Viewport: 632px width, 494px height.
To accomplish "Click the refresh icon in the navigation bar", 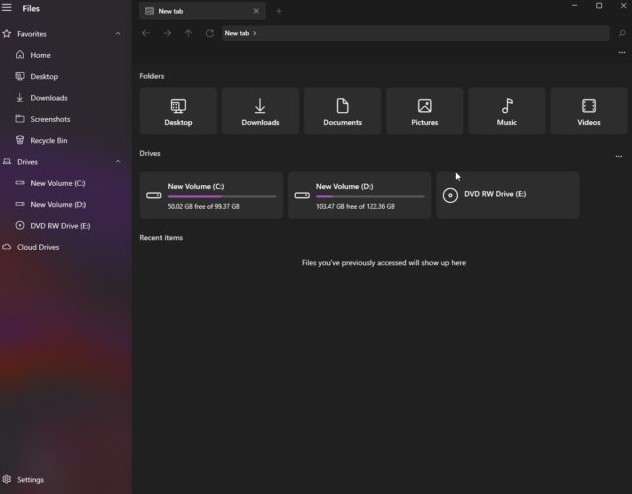I will click(210, 33).
